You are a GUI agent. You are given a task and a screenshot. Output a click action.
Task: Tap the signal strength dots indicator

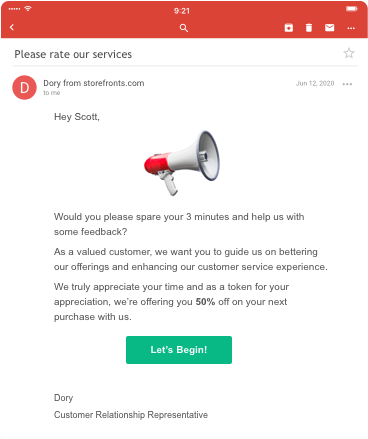click(x=14, y=9)
